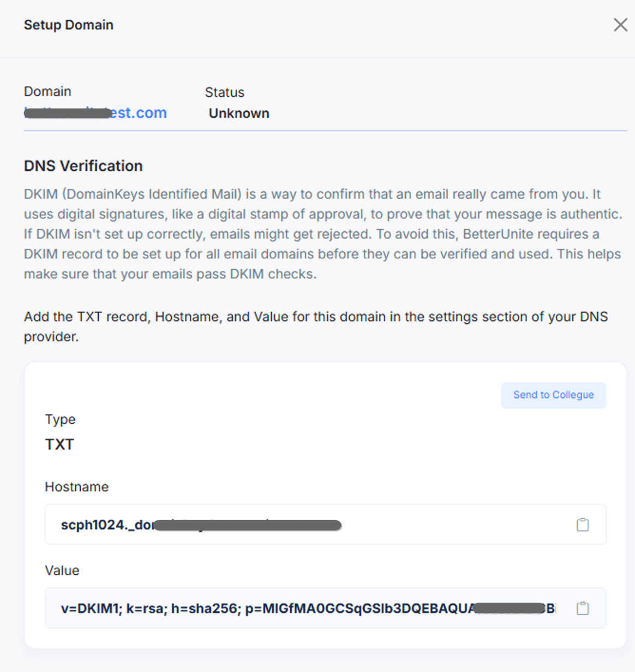Screen dimensions: 635x672
Task: Click the Domain label above the blue link
Action: click(47, 91)
